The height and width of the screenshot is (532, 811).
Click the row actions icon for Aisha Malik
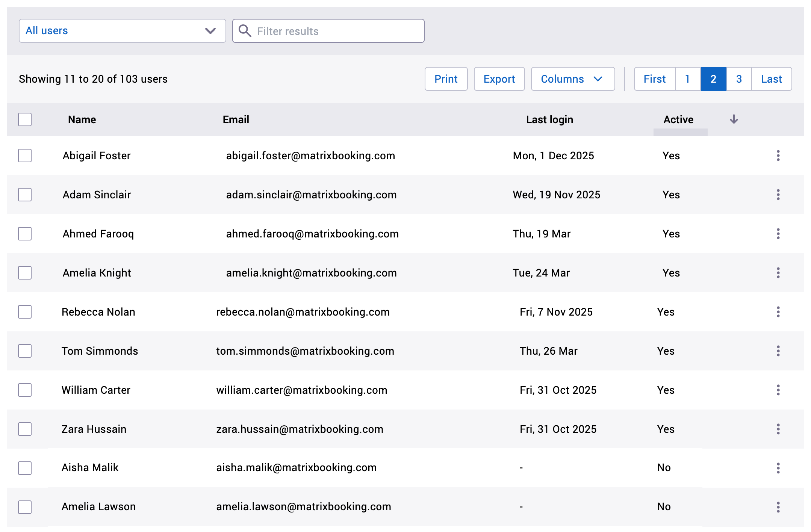778,468
